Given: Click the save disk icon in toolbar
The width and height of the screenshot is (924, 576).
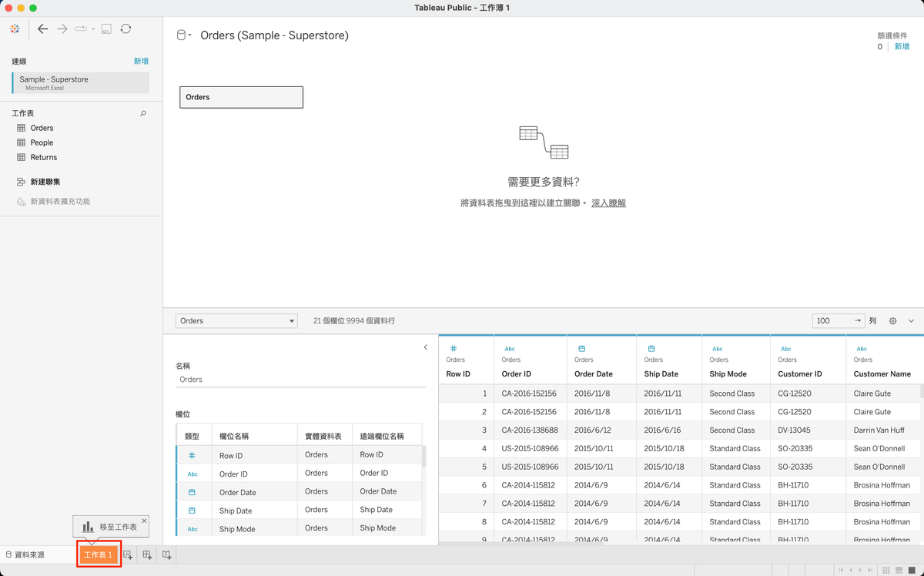Looking at the screenshot, I should point(106,28).
